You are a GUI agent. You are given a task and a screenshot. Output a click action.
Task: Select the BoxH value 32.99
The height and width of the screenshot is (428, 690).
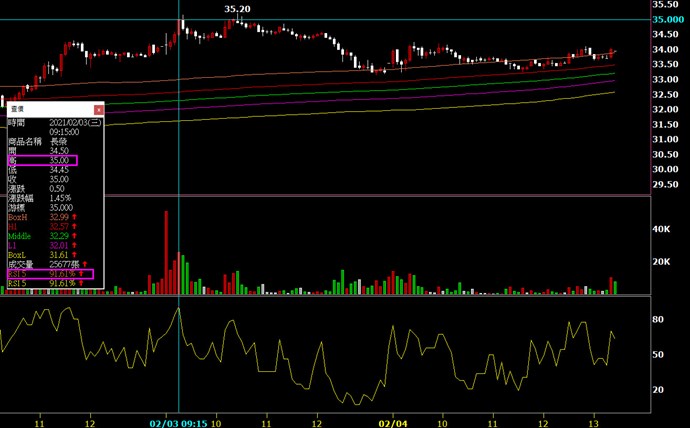point(59,217)
